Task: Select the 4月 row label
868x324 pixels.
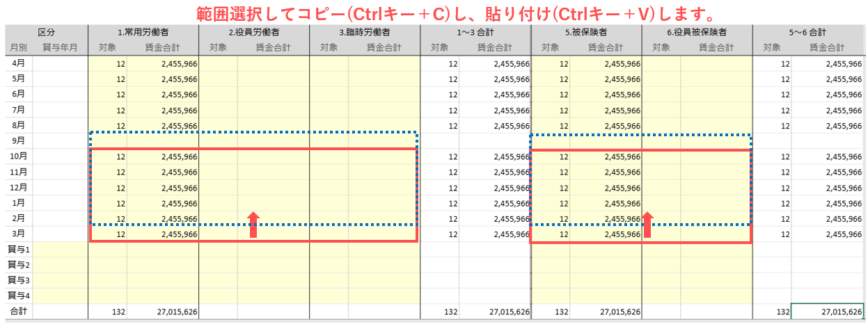Action: coord(19,63)
